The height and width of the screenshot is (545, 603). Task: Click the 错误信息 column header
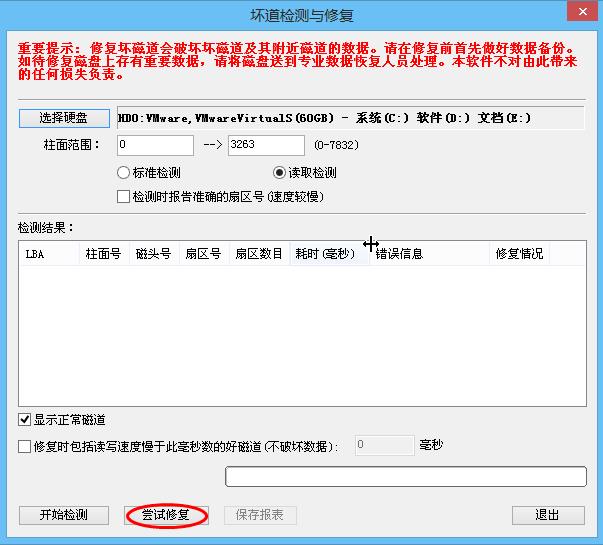click(x=430, y=253)
